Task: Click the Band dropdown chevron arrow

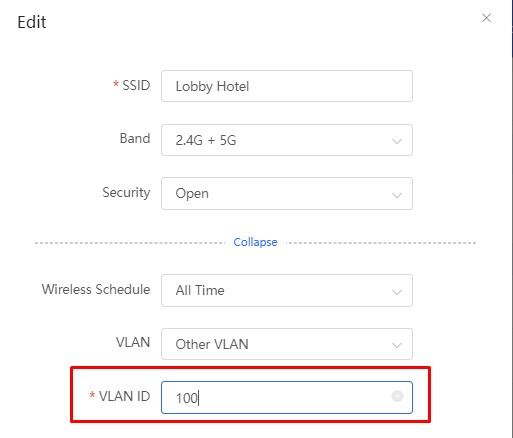Action: [397, 141]
